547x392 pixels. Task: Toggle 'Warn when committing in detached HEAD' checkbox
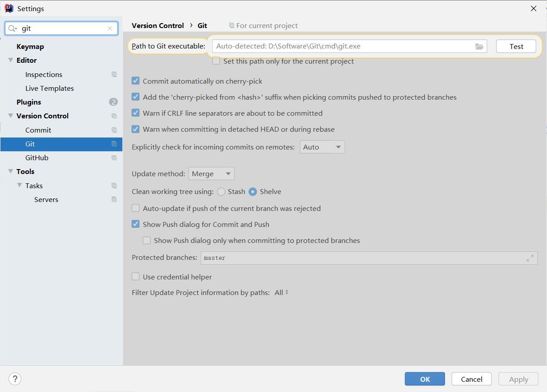point(136,129)
